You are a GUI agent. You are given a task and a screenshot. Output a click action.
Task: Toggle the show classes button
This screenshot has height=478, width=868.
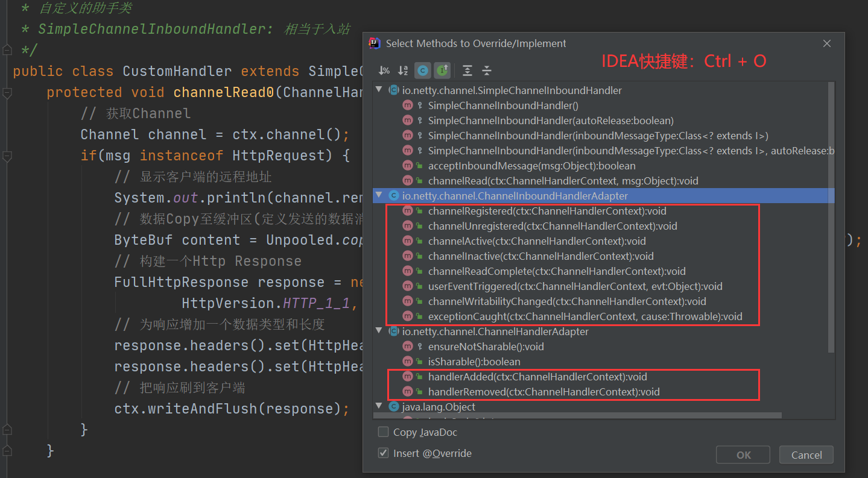[x=423, y=71]
